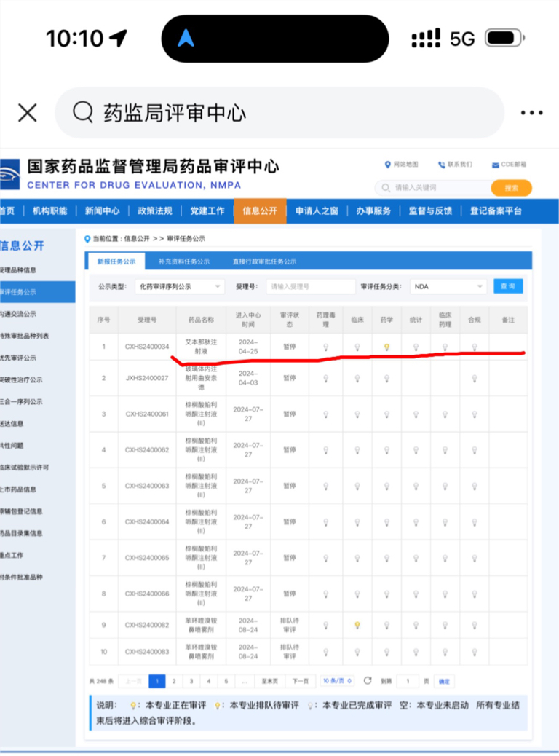Click the 到第 page number input

click(408, 681)
